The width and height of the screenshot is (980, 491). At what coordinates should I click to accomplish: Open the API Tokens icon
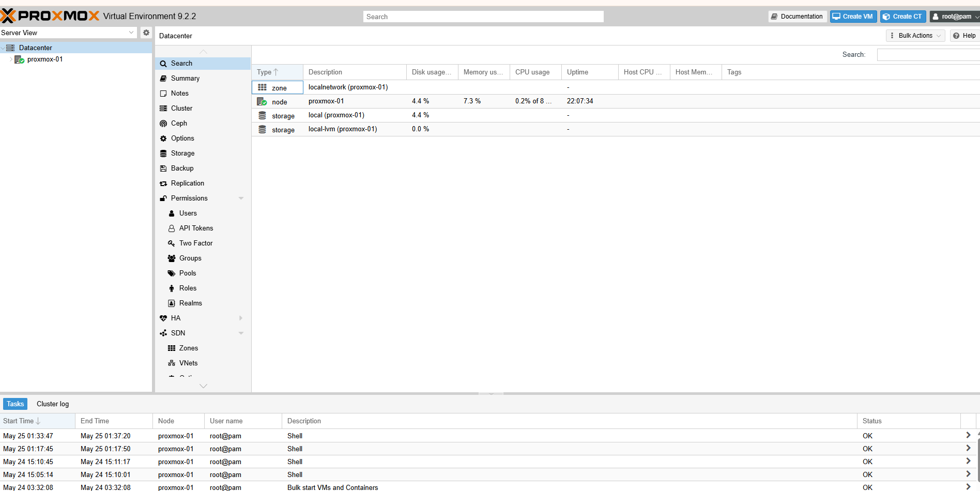click(172, 228)
